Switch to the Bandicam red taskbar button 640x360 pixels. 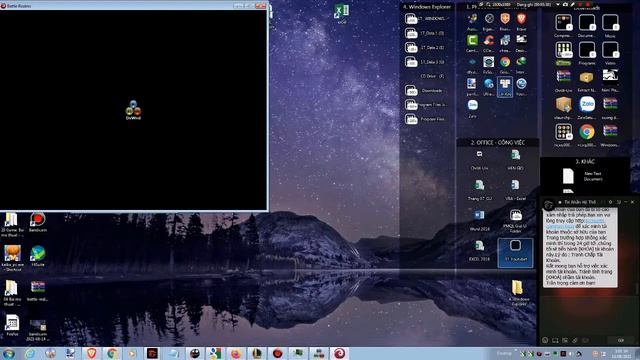coord(278,353)
